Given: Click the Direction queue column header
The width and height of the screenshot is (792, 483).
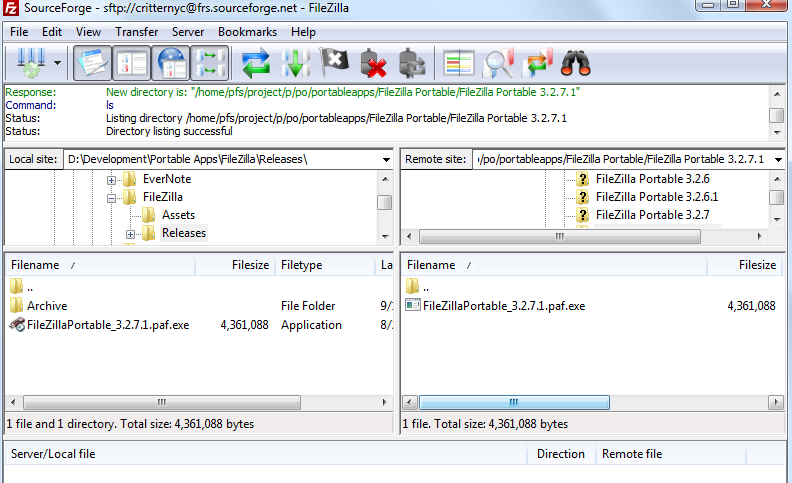Looking at the screenshot, I should tap(561, 454).
